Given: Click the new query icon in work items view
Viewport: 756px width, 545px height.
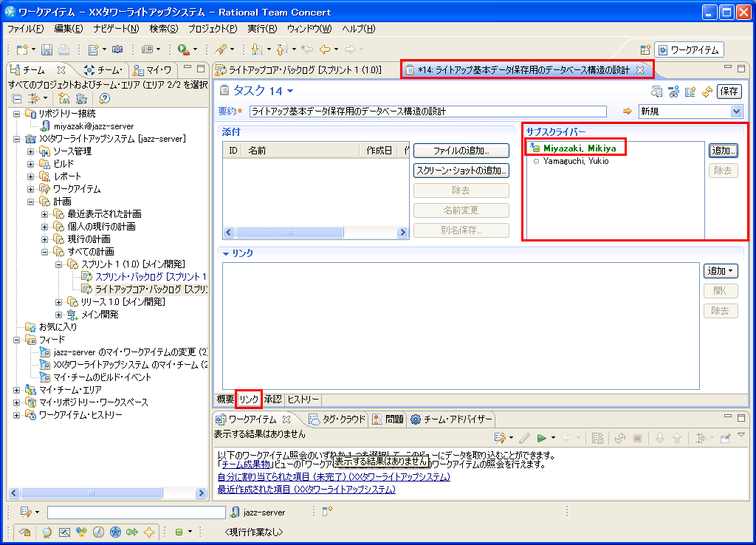Looking at the screenshot, I should [x=500, y=438].
